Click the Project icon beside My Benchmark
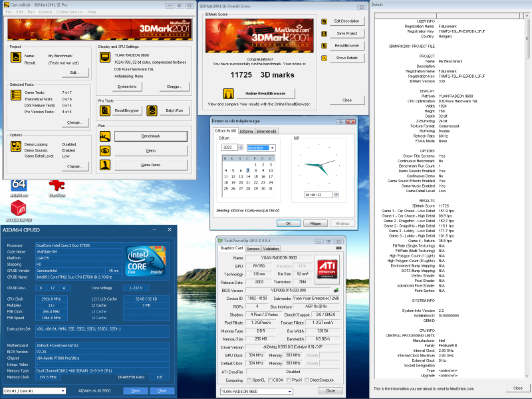This screenshot has width=532, height=399. 15,57
